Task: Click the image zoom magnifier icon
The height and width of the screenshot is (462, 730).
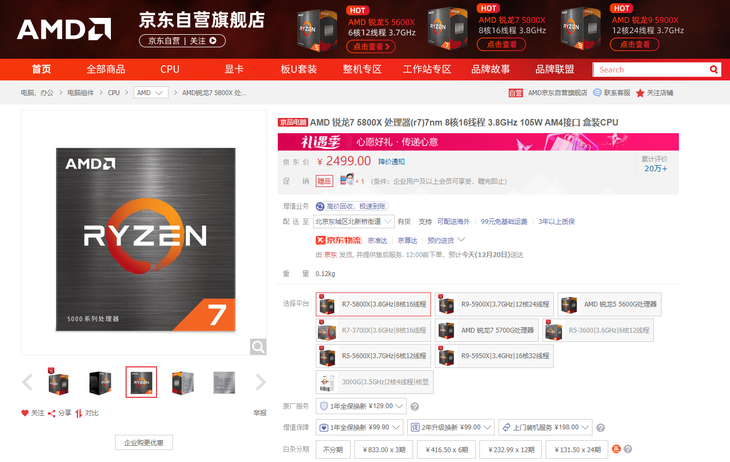Action: pyautogui.click(x=258, y=346)
